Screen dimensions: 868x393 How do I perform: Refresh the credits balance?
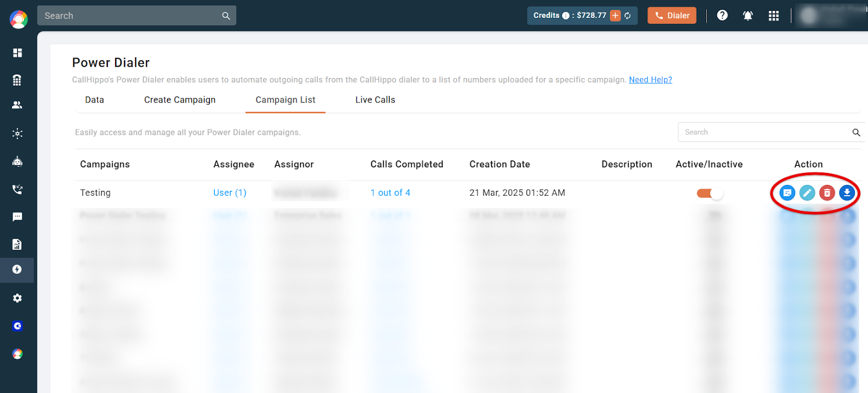[x=628, y=16]
